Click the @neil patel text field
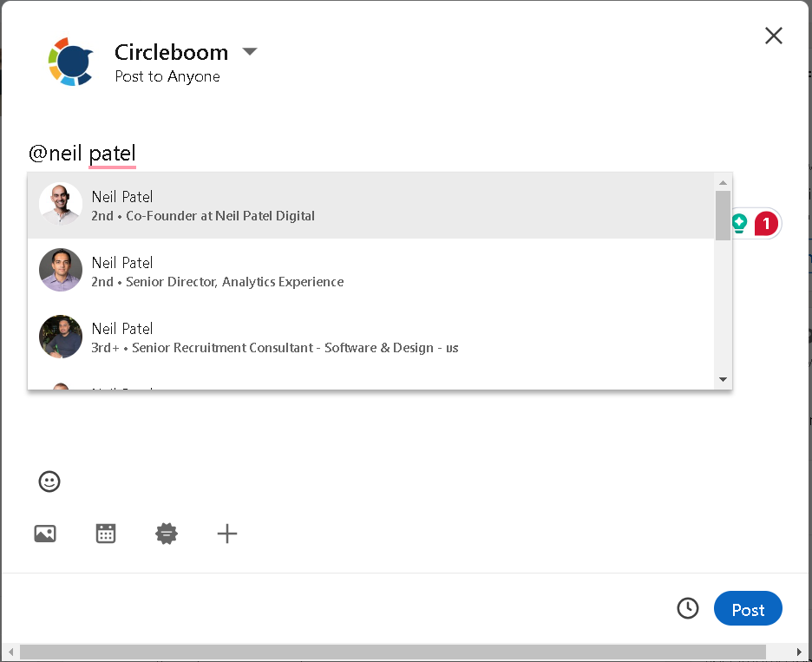Image resolution: width=812 pixels, height=662 pixels. [82, 151]
